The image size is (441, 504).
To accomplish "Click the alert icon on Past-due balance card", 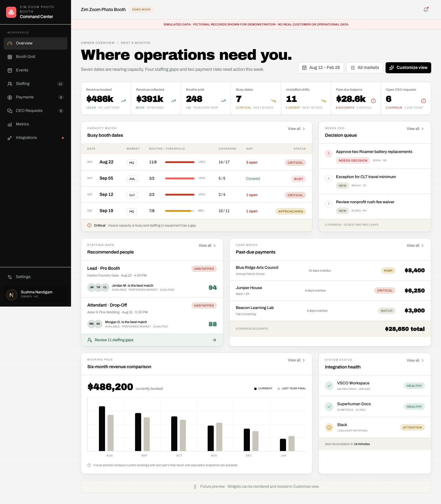I will [373, 101].
